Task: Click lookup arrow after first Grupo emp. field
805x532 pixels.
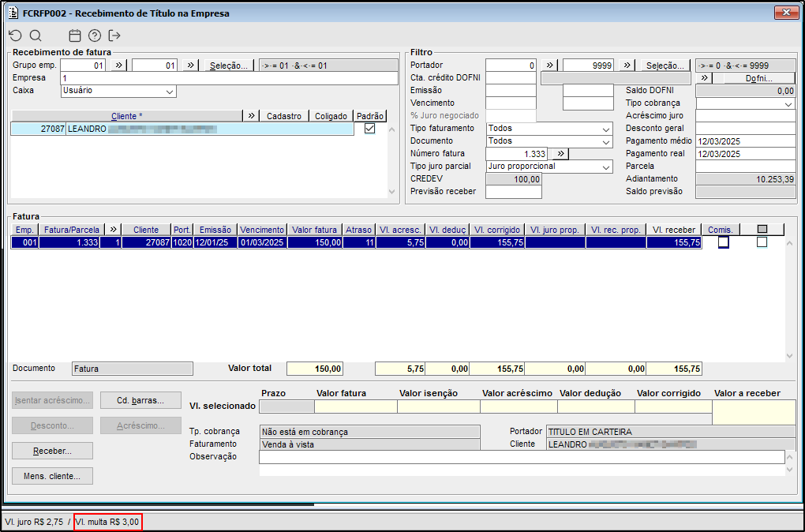Action: click(118, 66)
